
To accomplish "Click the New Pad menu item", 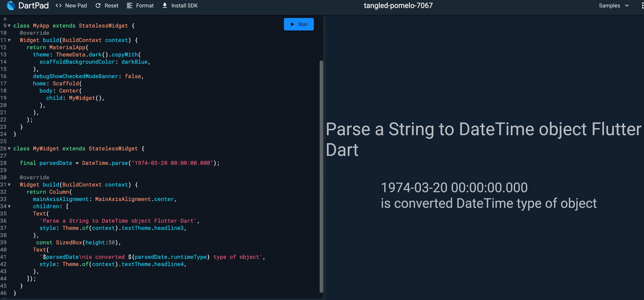I will 76,5.
